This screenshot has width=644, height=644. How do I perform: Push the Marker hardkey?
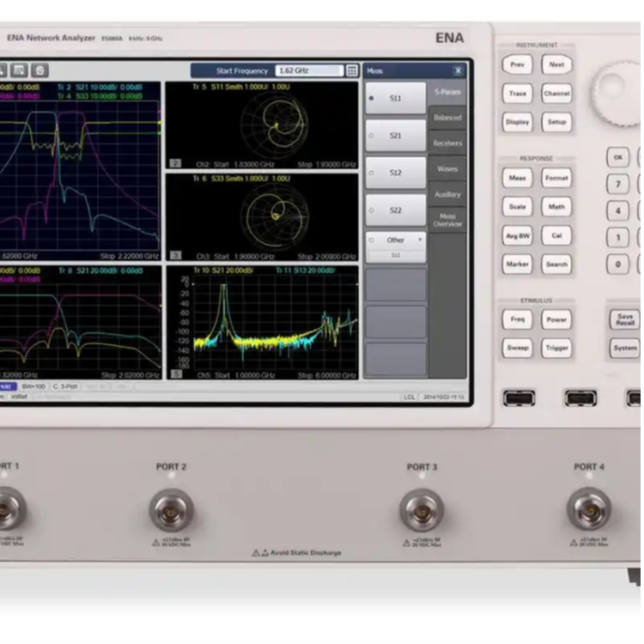517,264
